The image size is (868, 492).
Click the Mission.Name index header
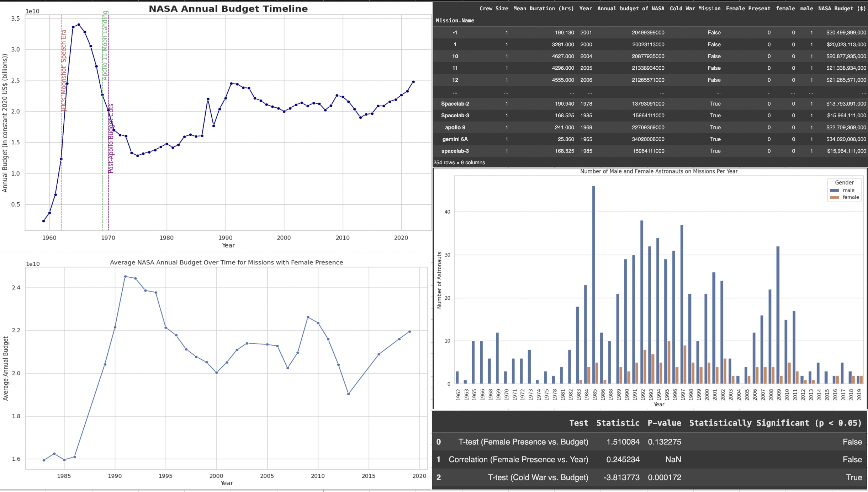(x=455, y=21)
